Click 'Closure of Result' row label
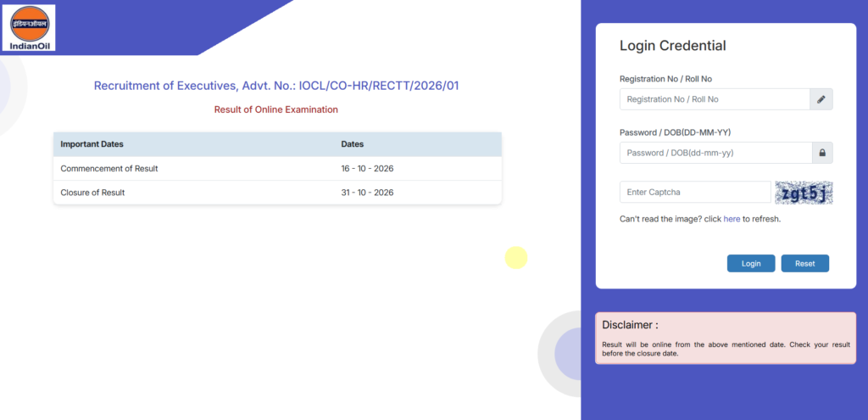Screen dimensions: 868x420 (x=92, y=193)
